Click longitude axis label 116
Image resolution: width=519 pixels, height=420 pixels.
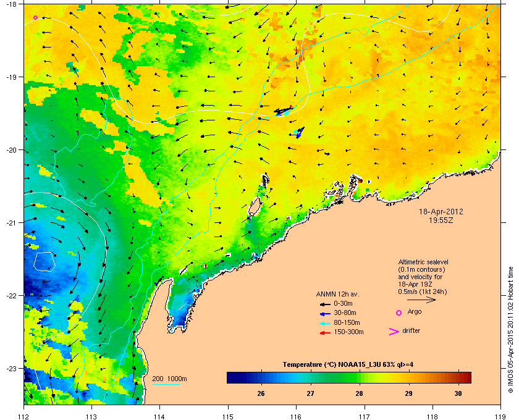click(x=296, y=416)
